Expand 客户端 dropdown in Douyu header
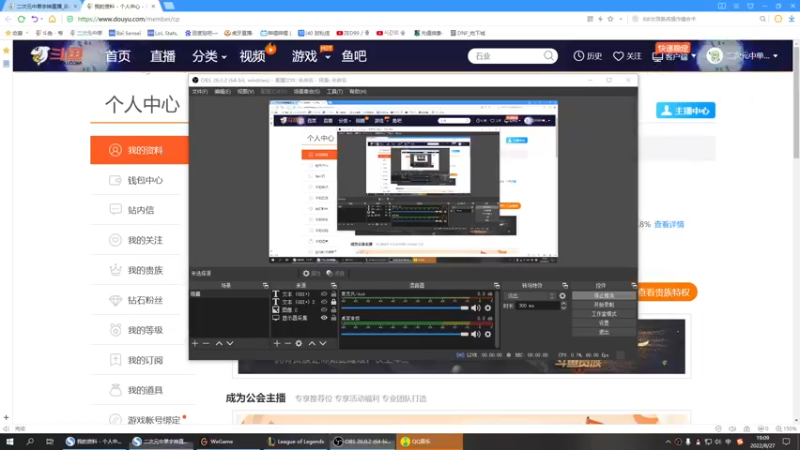Image resolution: width=800 pixels, height=450 pixels. coord(693,56)
